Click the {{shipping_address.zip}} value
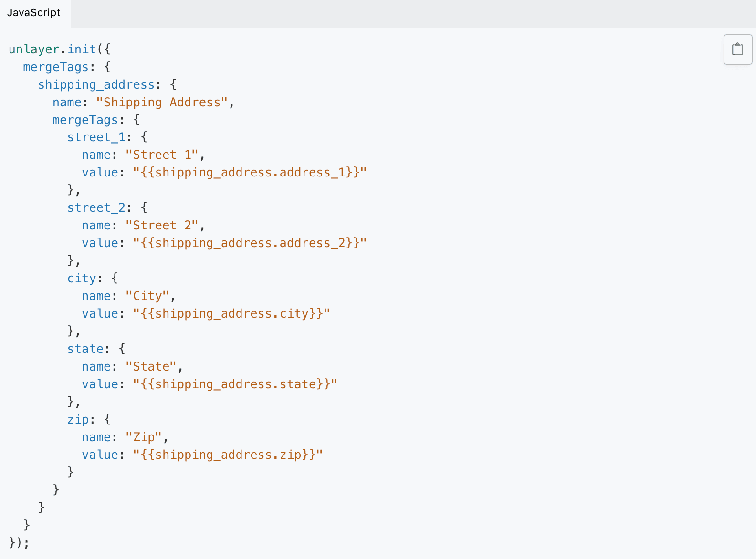This screenshot has width=756, height=559. 228,455
